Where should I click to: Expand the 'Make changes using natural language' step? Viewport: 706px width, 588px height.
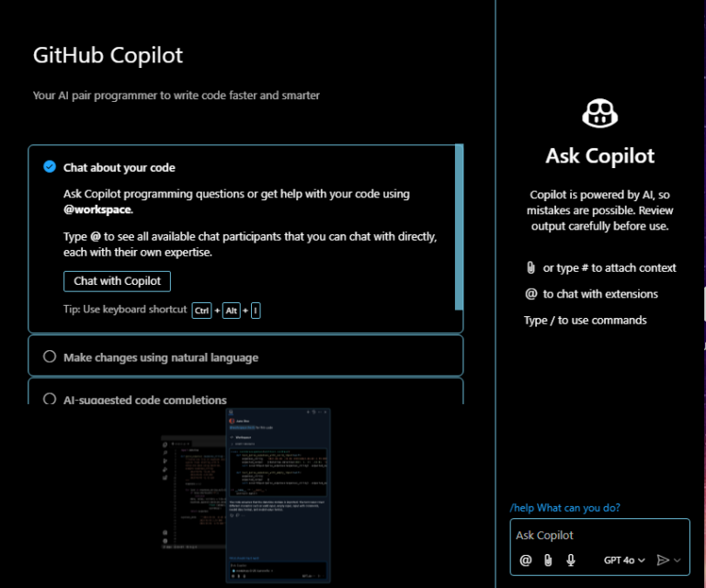point(161,357)
